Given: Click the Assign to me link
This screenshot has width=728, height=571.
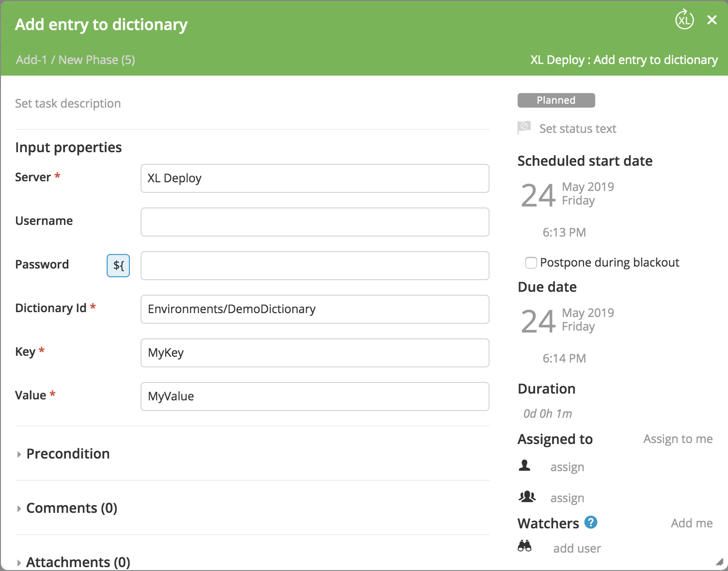Looking at the screenshot, I should tap(678, 439).
